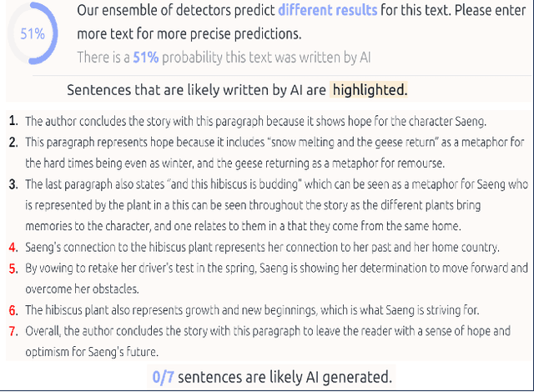534x392 pixels.
Task: Click the 51% circular probability gauge
Action: pos(33,35)
